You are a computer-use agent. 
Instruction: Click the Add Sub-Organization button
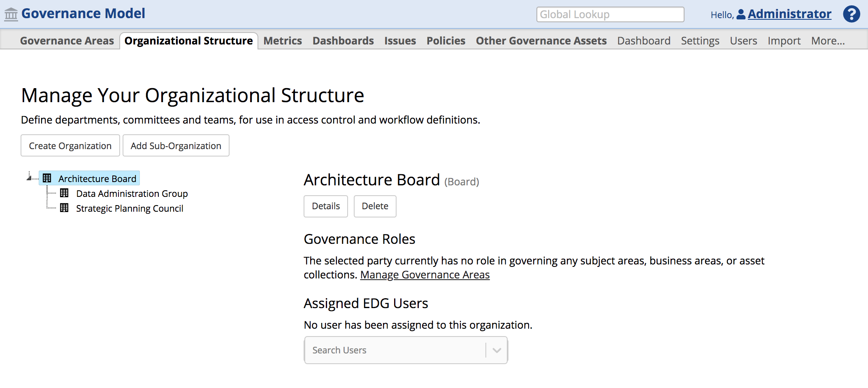pos(176,145)
